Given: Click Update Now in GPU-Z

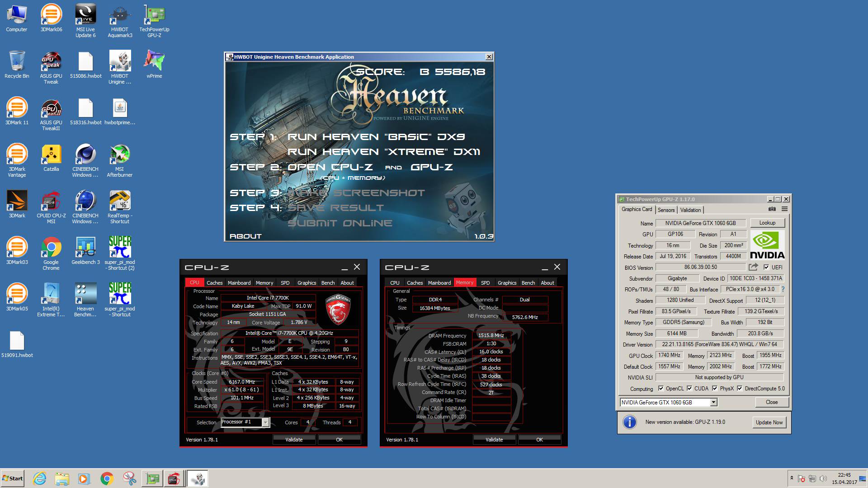Looking at the screenshot, I should (769, 422).
